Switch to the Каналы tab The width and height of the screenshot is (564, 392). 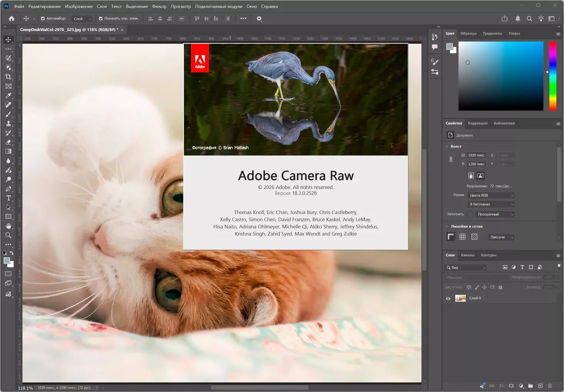tap(467, 255)
